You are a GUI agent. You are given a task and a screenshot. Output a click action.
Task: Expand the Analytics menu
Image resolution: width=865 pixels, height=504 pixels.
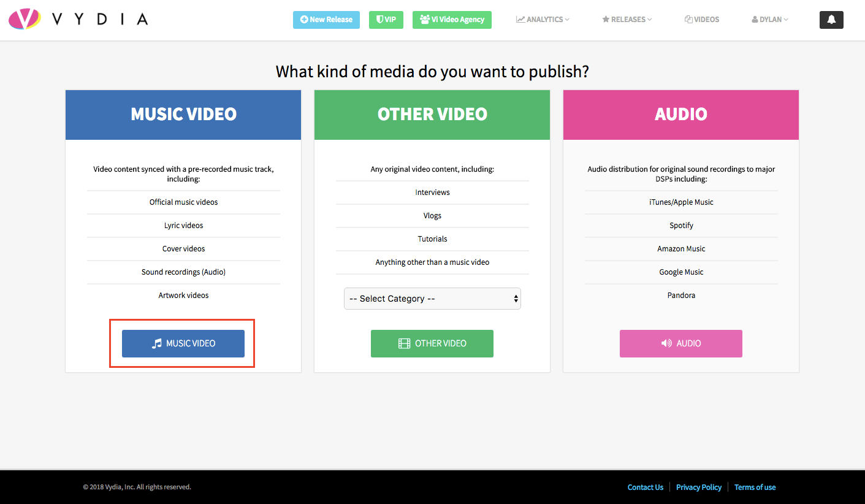[x=543, y=20]
